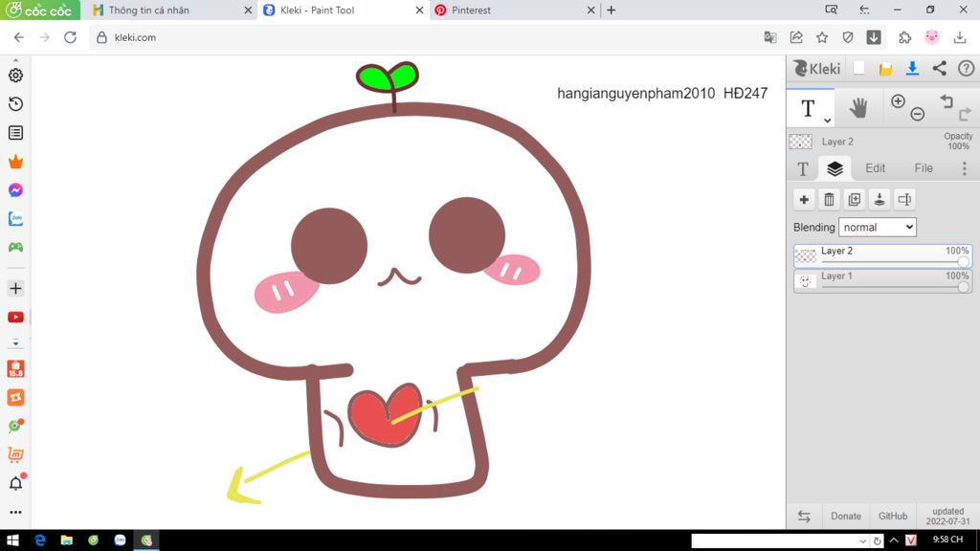Expand the tool chooser arrow beside the Text tool
980x551 pixels.
coord(827,120)
